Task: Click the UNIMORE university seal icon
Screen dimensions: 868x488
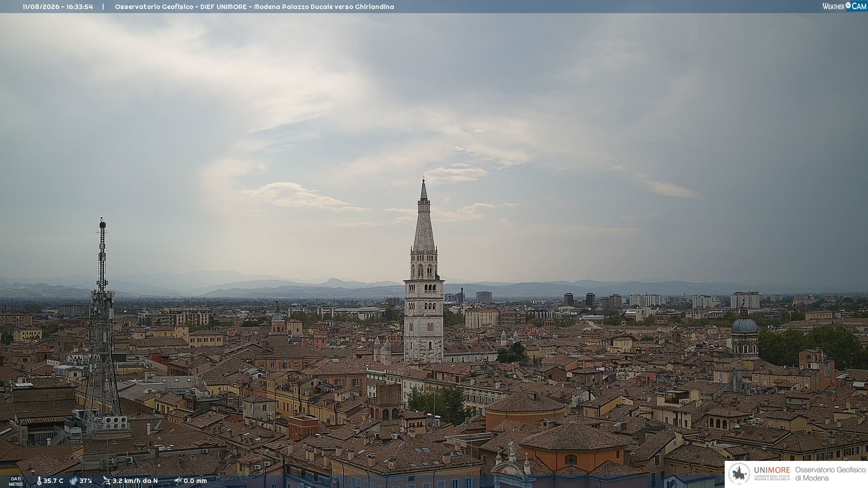Action: pos(739,474)
